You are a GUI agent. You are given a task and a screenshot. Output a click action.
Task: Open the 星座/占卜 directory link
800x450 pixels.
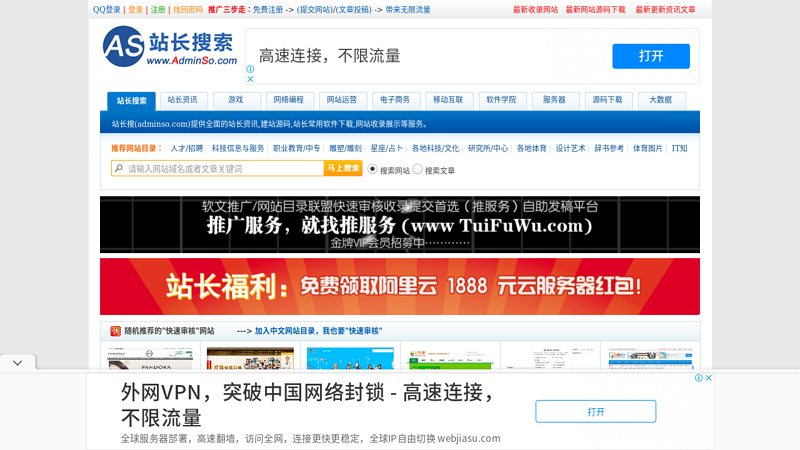(386, 148)
